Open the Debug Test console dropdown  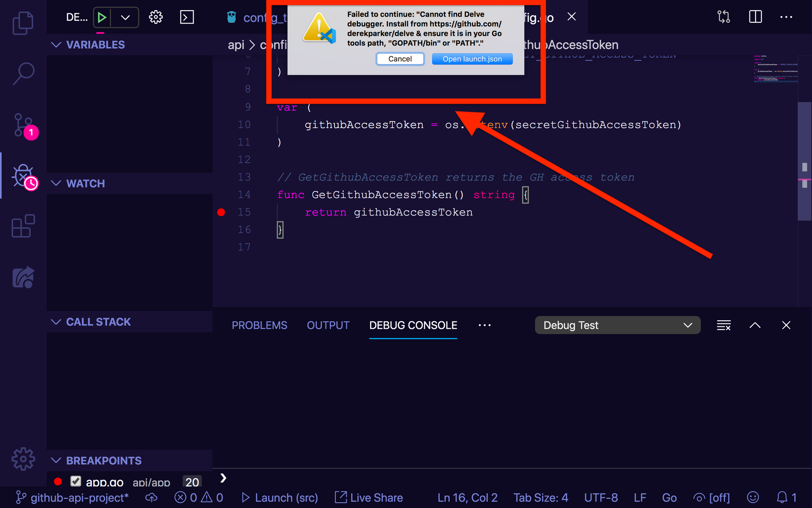617,325
